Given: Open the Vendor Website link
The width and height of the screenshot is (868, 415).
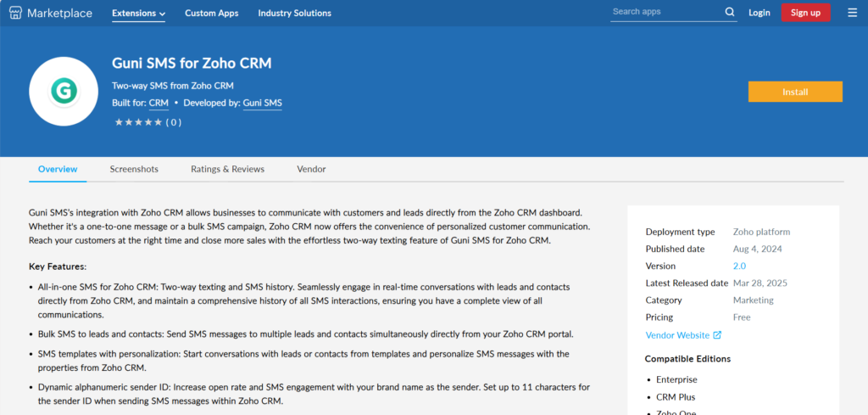Looking at the screenshot, I should (677, 335).
